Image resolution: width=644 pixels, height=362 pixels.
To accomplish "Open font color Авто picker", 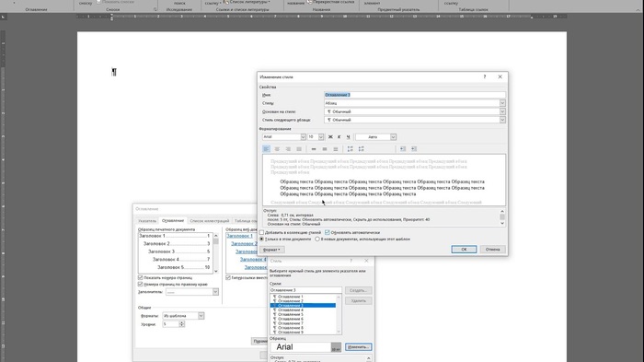I will tap(375, 137).
